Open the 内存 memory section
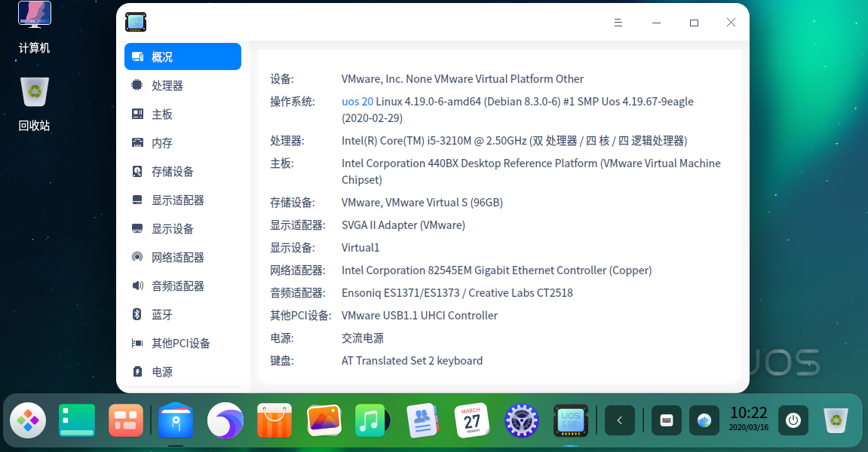The width and height of the screenshot is (868, 452). click(x=182, y=142)
